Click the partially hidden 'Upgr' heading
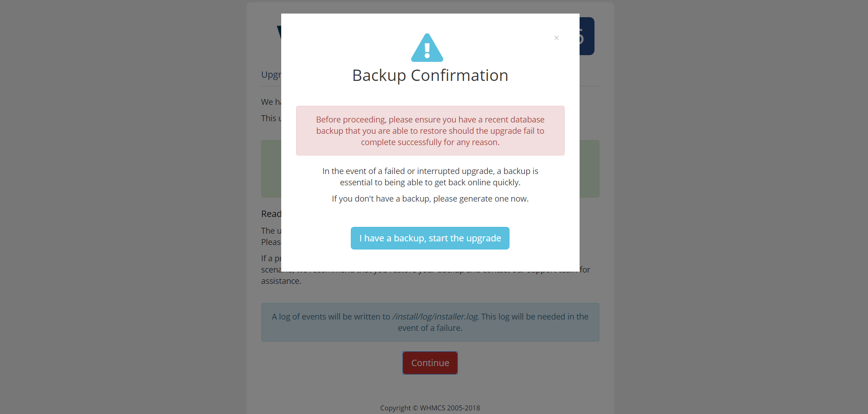Viewport: 868px width, 414px height. pos(271,75)
